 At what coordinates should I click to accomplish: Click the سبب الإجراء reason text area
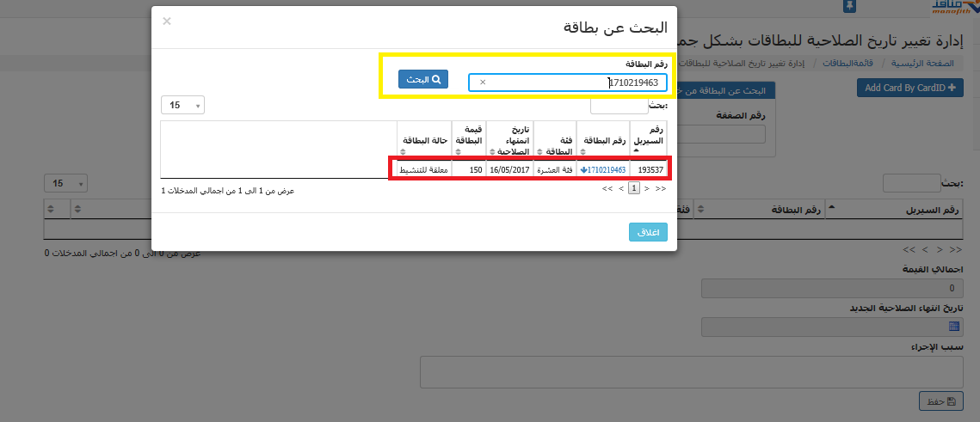click(x=691, y=372)
